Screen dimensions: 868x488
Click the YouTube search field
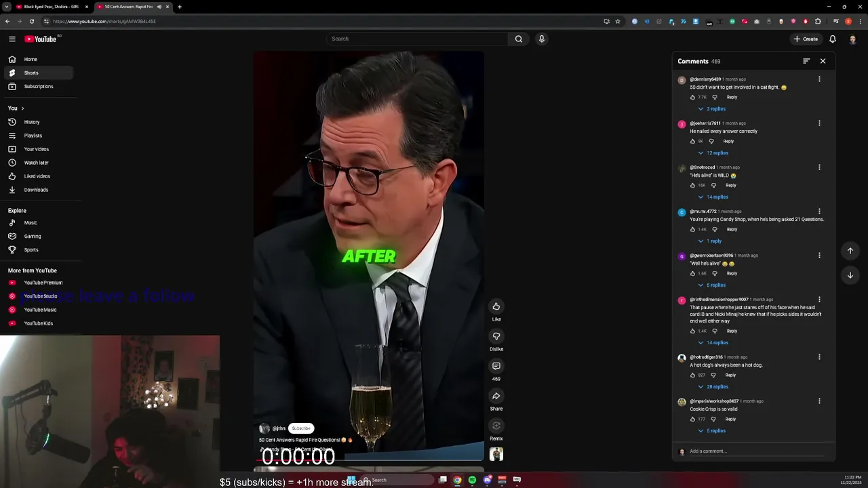coord(417,39)
